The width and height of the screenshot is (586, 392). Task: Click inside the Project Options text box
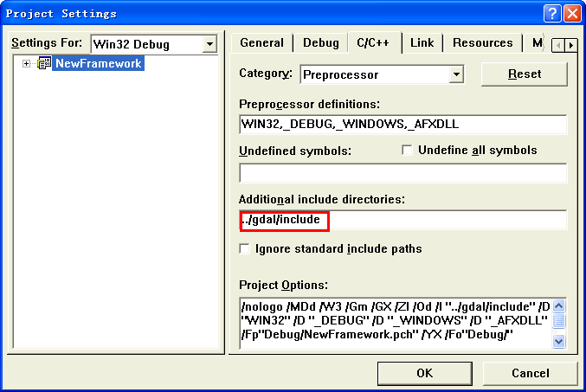(x=396, y=324)
